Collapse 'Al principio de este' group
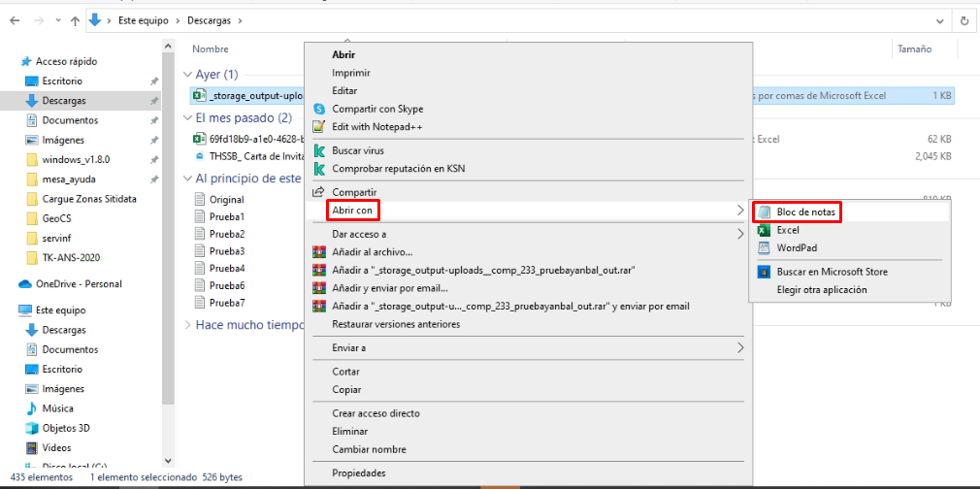Viewport: 980px width, 489px height. point(188,179)
